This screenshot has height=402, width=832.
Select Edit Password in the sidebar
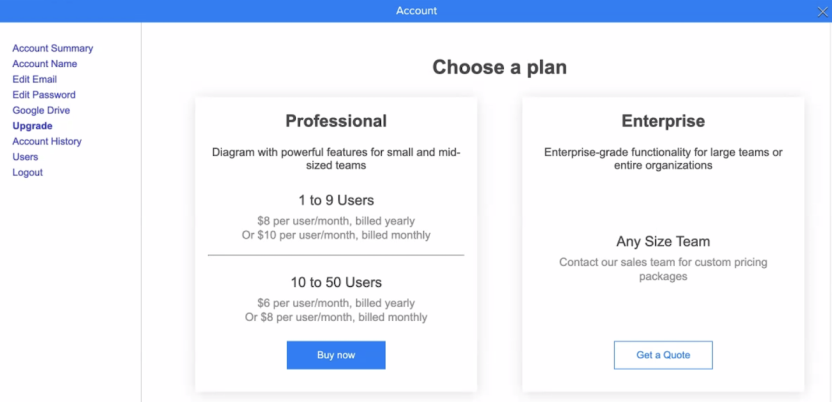tap(44, 95)
